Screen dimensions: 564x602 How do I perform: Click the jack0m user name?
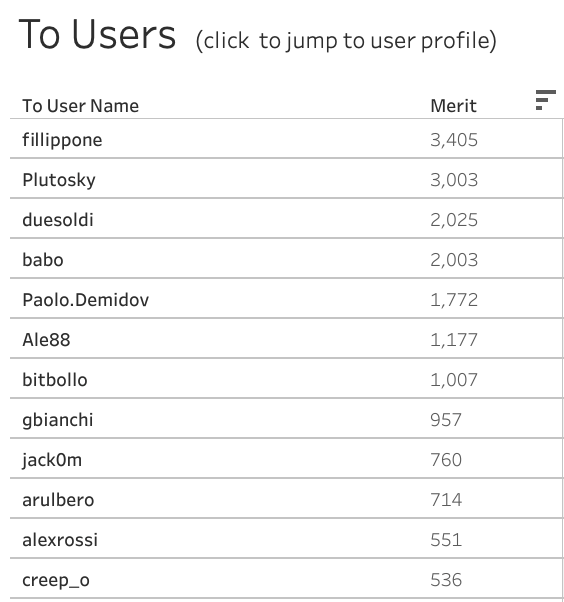click(x=52, y=460)
